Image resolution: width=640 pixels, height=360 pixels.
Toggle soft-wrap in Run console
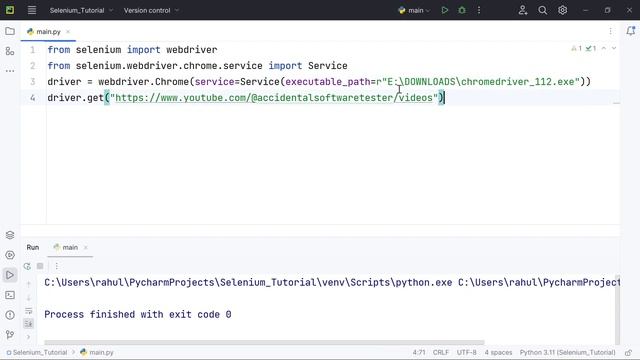point(29,311)
